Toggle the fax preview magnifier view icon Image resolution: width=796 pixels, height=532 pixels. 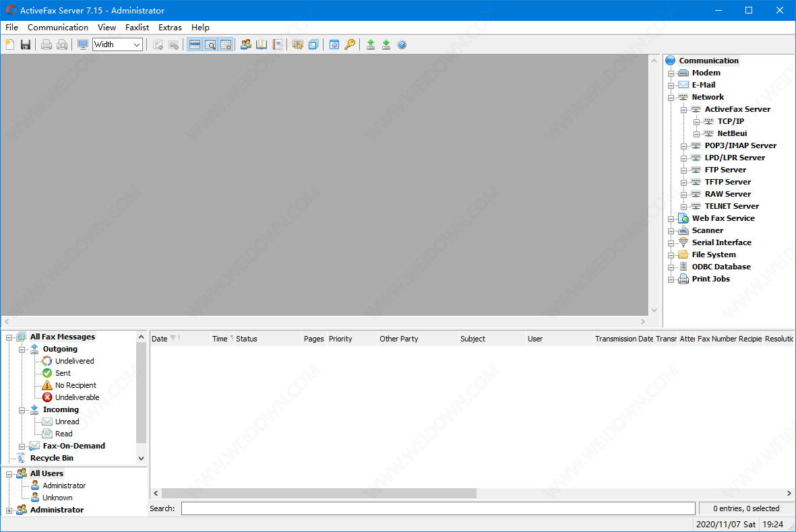coord(210,44)
